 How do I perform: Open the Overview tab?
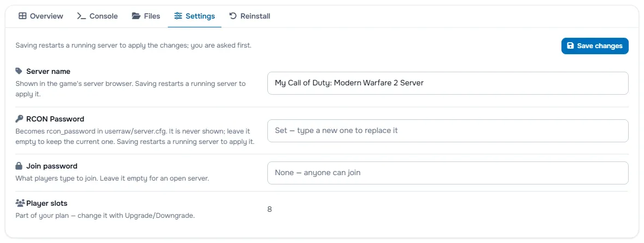click(x=40, y=16)
